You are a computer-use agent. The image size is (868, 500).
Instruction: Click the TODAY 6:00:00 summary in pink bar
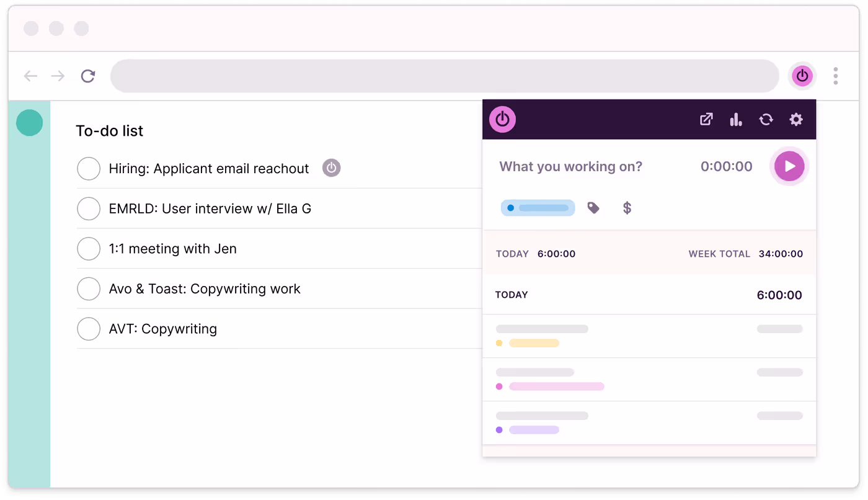tap(536, 254)
